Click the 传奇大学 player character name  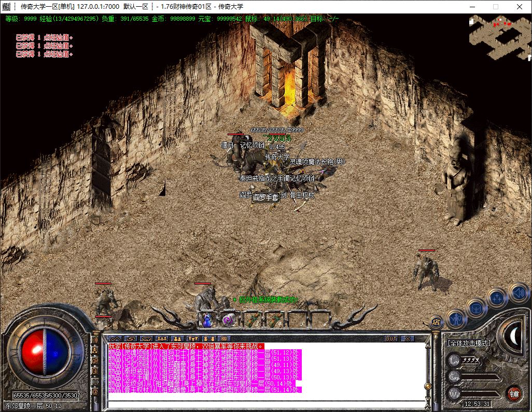[277, 157]
